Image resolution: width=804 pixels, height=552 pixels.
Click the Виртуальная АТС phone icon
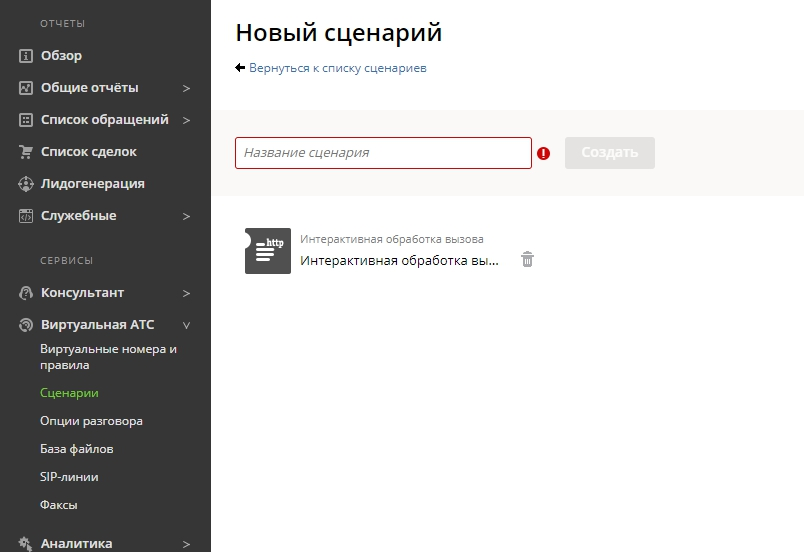point(26,325)
